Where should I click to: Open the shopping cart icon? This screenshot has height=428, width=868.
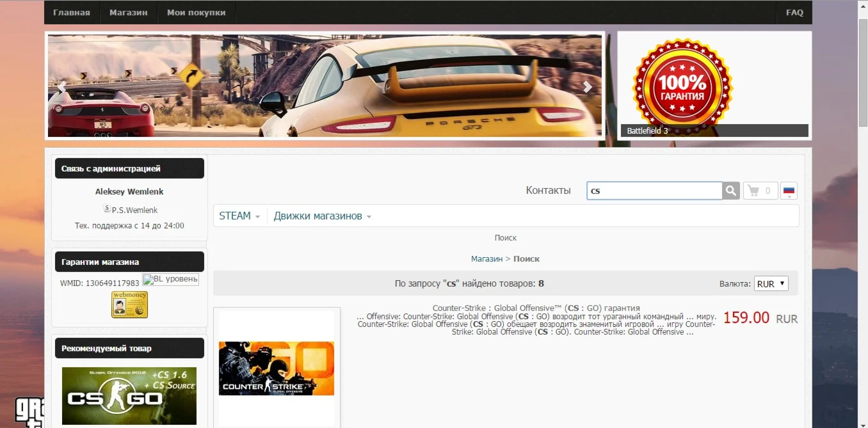[760, 191]
